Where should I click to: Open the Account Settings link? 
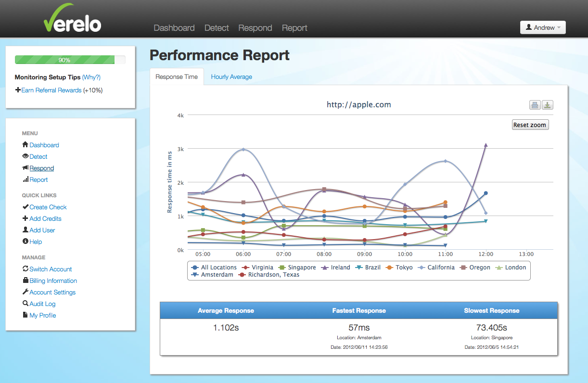pyautogui.click(x=52, y=292)
